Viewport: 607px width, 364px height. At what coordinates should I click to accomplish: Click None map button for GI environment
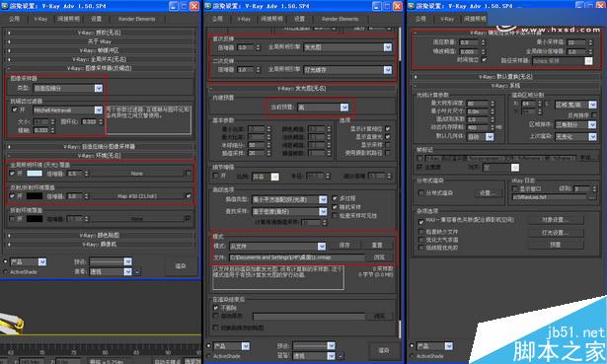(137, 174)
